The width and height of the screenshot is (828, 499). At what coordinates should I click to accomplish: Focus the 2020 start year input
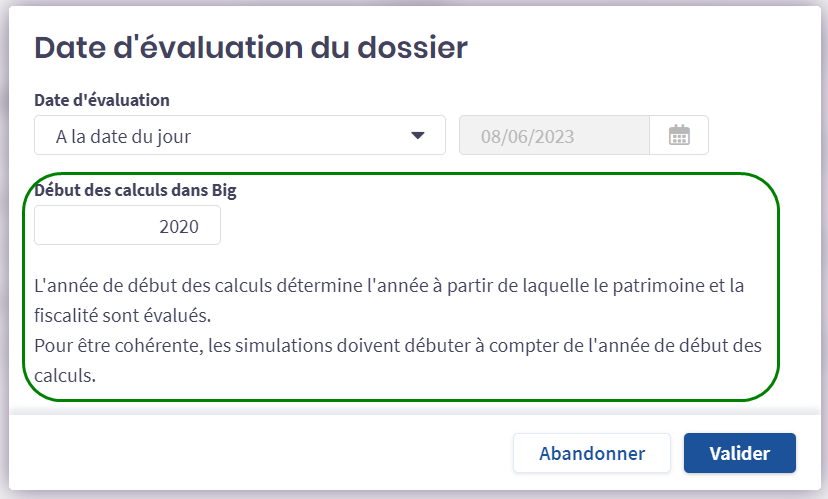pos(127,226)
